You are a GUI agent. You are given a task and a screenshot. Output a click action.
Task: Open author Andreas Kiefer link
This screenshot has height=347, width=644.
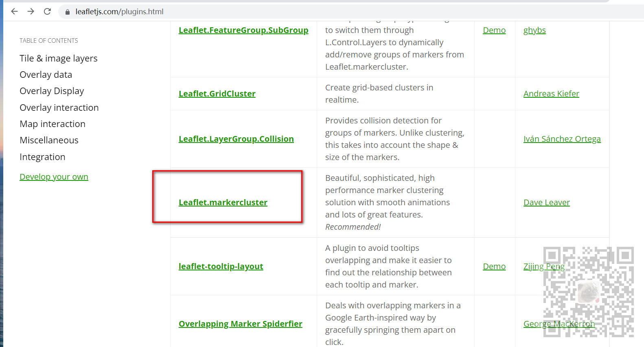point(551,94)
